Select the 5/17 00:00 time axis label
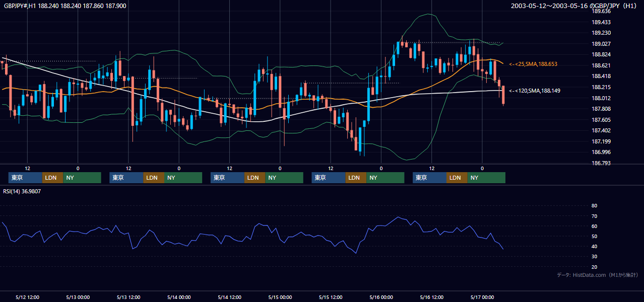Viewport: 644px width, 302px height. pyautogui.click(x=482, y=297)
